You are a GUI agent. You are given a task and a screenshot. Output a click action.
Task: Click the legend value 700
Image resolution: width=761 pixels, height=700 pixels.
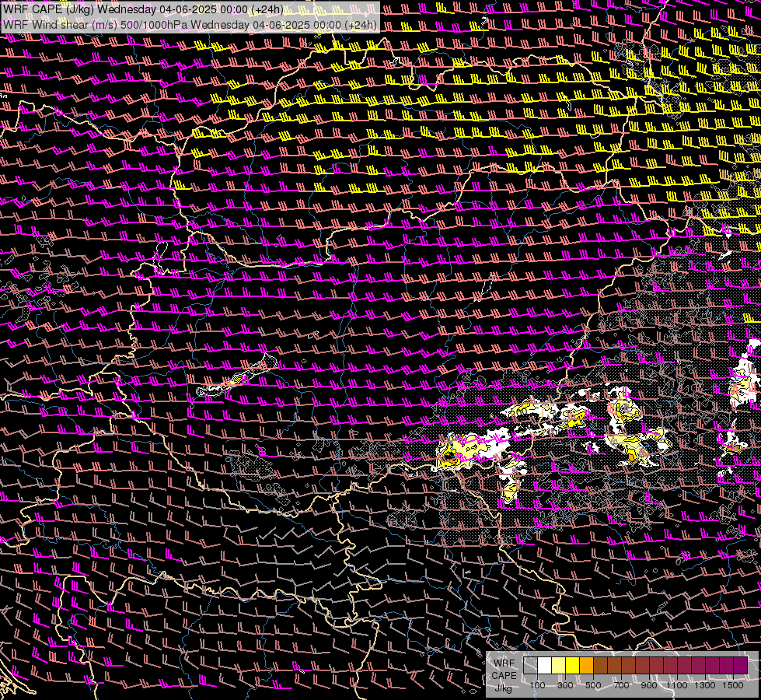tap(621, 685)
